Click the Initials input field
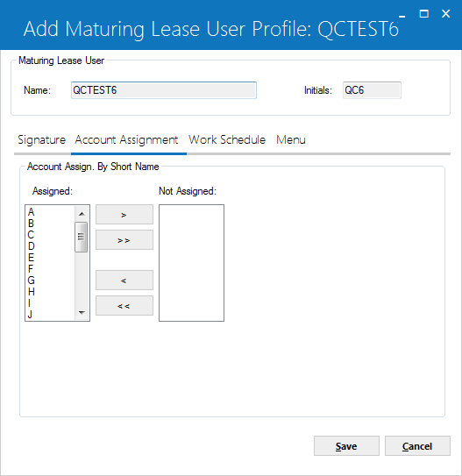Viewport: 462px width, 476px height. coord(372,90)
